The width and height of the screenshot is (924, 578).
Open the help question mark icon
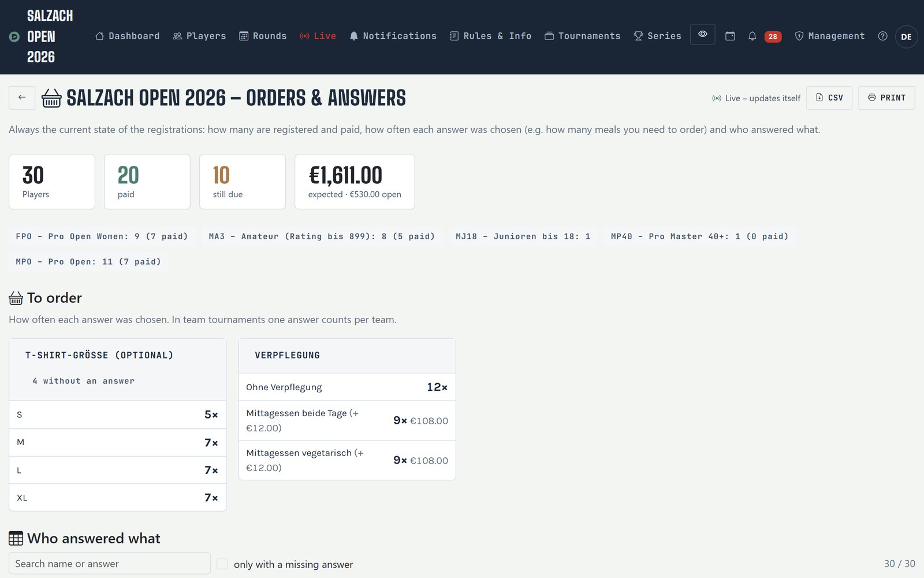882,36
